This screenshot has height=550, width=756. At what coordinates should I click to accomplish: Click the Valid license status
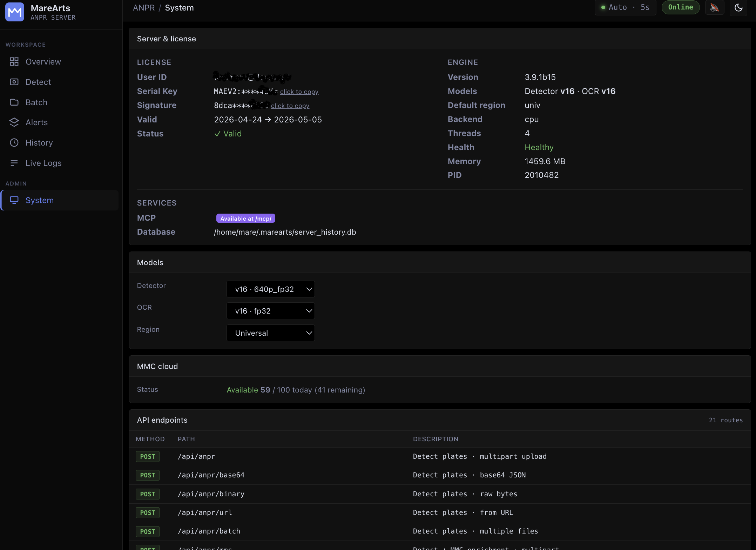(228, 134)
